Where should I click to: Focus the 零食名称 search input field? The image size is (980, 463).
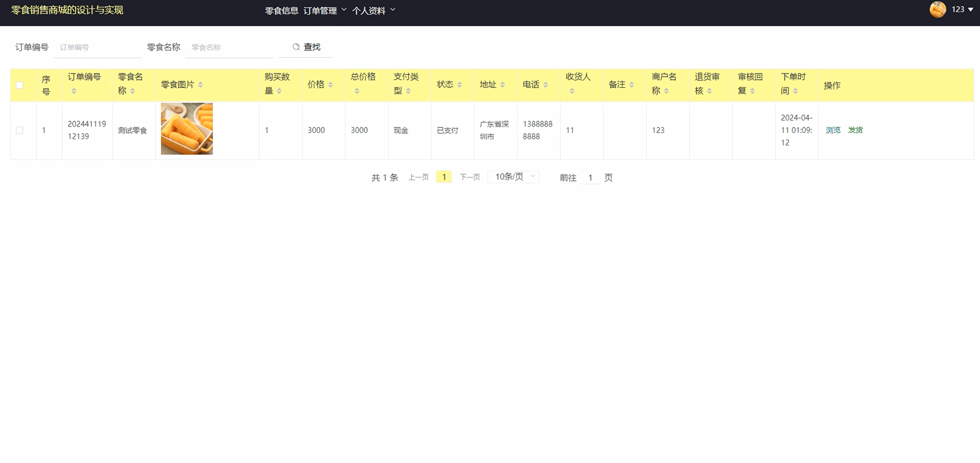point(229,47)
